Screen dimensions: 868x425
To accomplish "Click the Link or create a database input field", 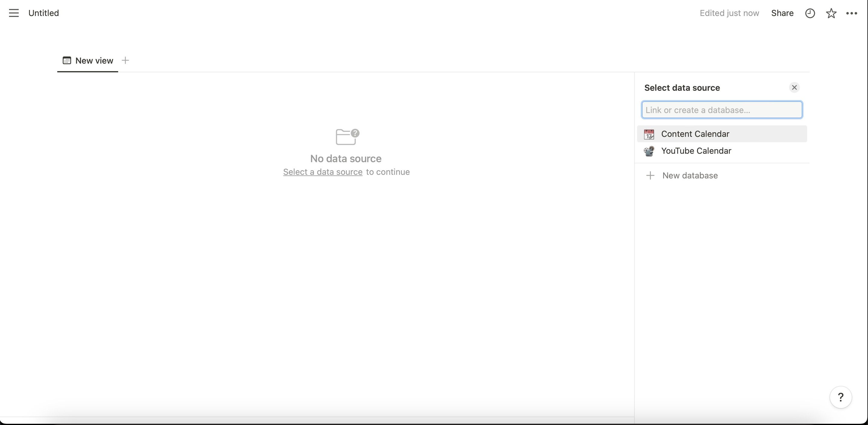I will [721, 109].
